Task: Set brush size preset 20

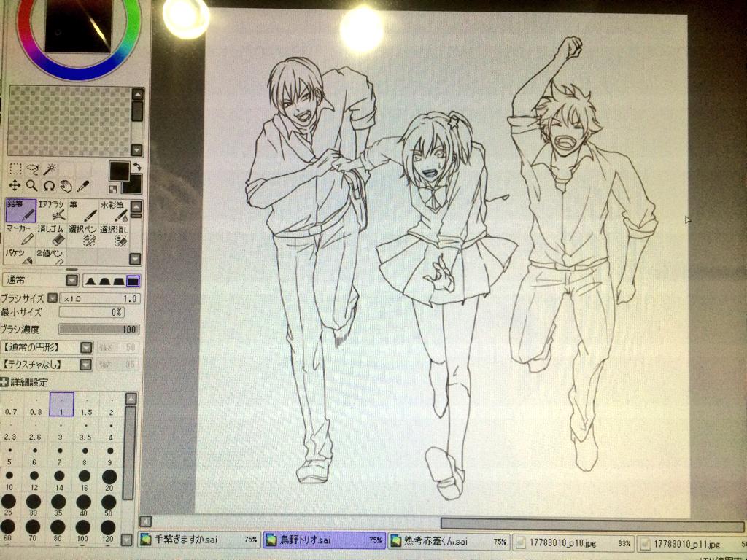Action: [x=109, y=480]
